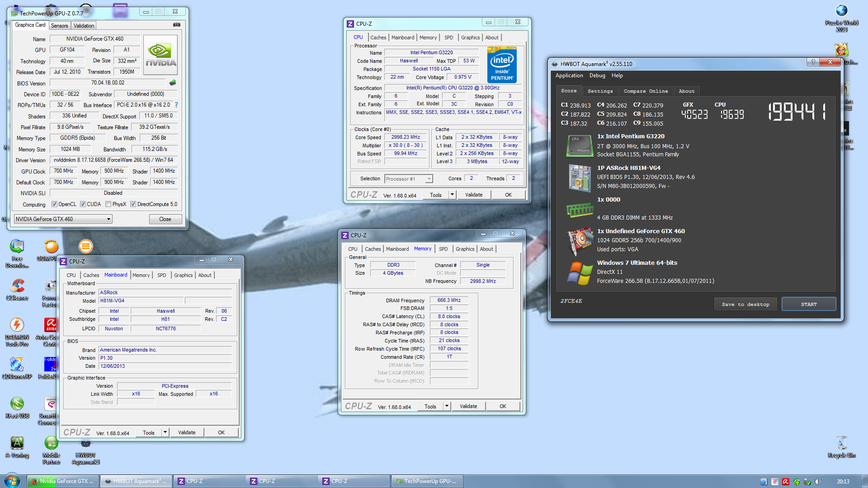Open the Application menu in Aquamark
868x488 pixels.
coord(569,75)
